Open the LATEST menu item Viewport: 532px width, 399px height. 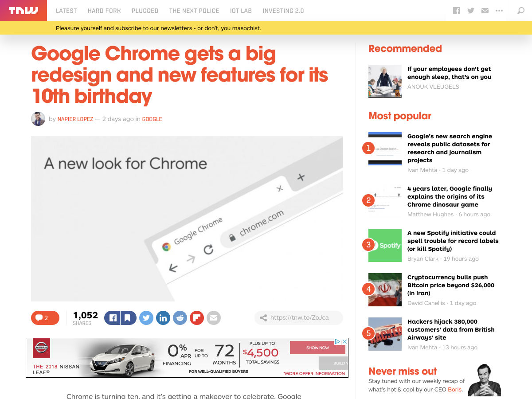point(66,11)
